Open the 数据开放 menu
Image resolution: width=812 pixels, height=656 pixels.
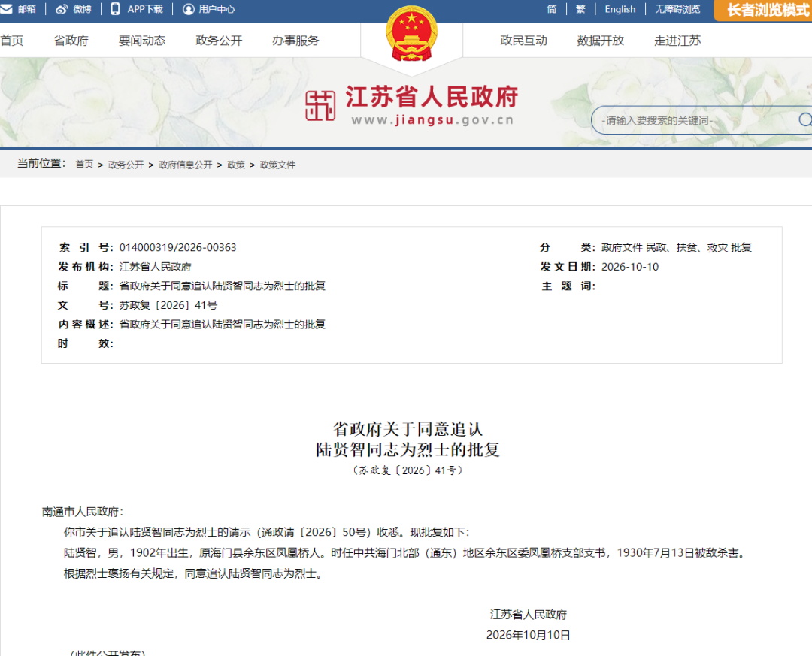click(601, 41)
